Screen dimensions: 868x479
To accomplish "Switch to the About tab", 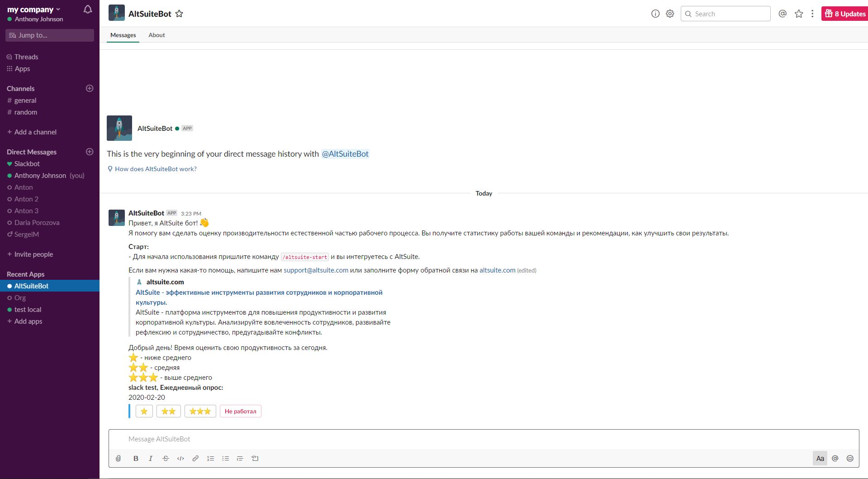I will click(157, 35).
